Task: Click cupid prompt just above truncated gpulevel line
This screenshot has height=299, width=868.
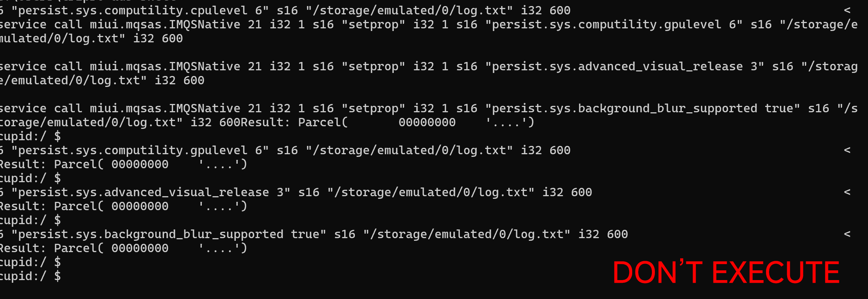Action: [30, 136]
